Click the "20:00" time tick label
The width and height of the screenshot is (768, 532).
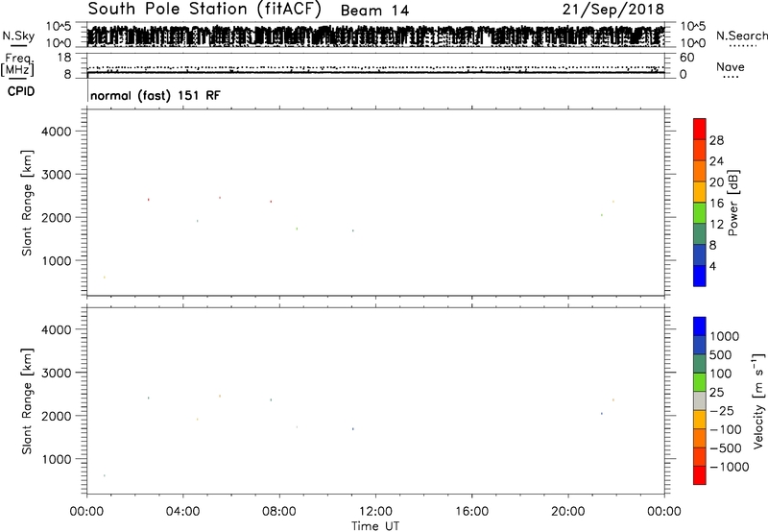567,512
